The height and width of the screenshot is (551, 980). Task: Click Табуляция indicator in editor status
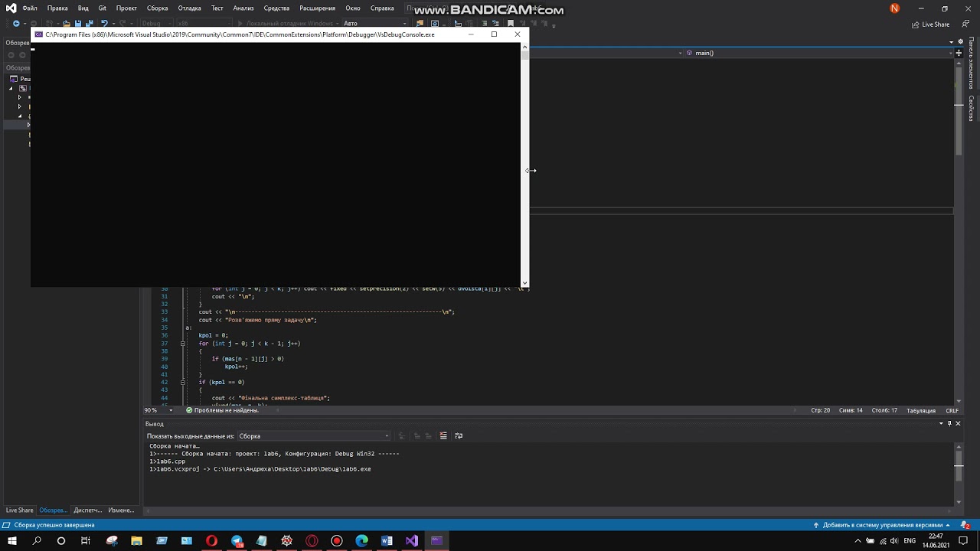point(921,411)
